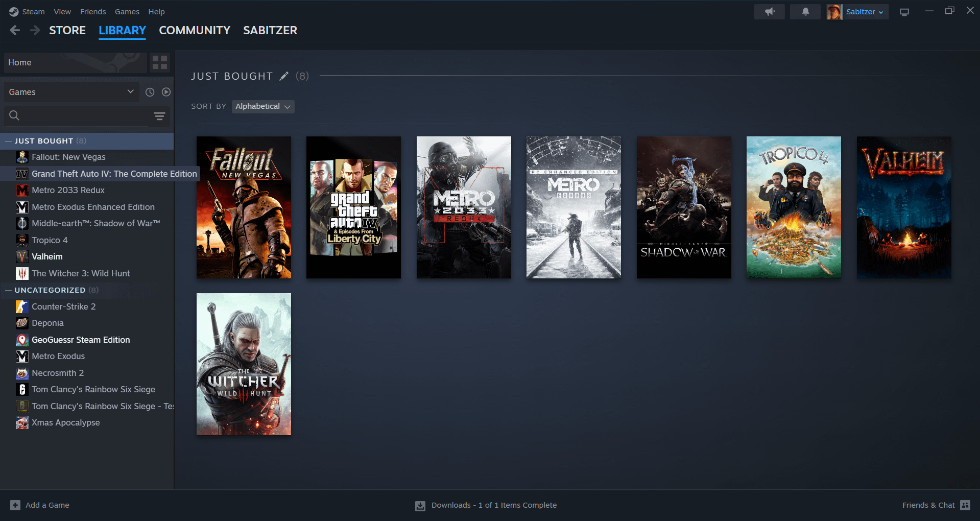Image resolution: width=980 pixels, height=521 pixels.
Task: Toggle sorting by recent activity clock icon
Action: pyautogui.click(x=150, y=92)
